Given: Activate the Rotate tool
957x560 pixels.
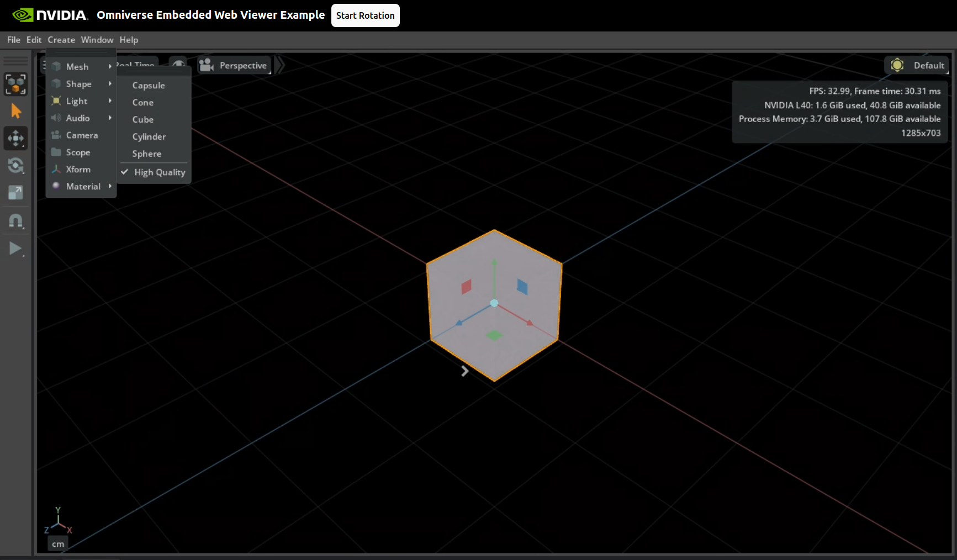Looking at the screenshot, I should pyautogui.click(x=16, y=165).
